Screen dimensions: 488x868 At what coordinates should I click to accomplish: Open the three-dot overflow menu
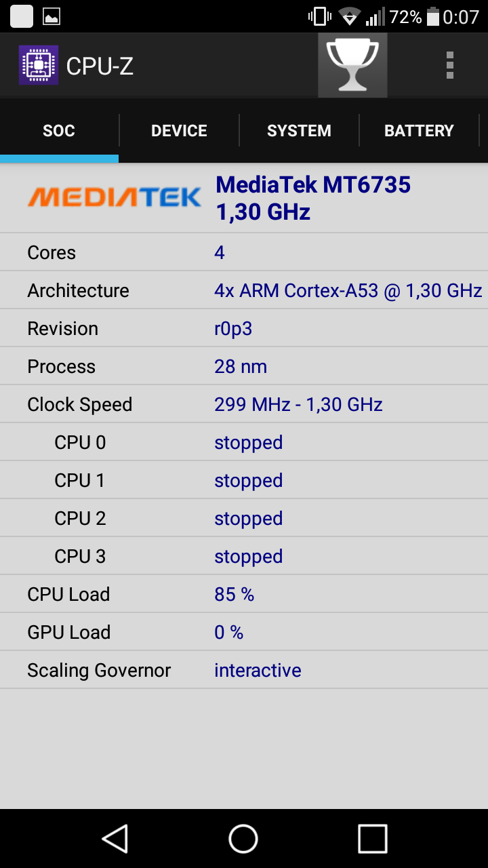(x=450, y=66)
